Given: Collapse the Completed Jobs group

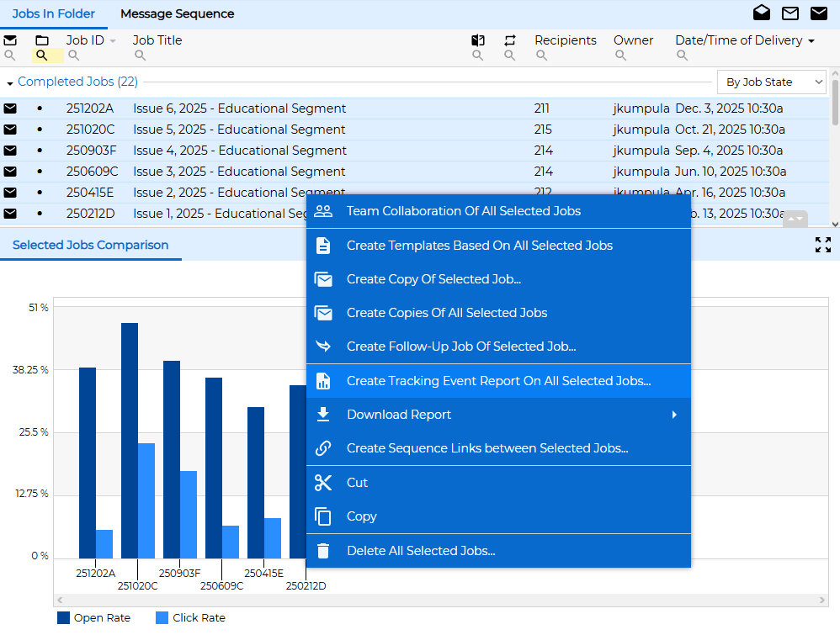Looking at the screenshot, I should 10,83.
